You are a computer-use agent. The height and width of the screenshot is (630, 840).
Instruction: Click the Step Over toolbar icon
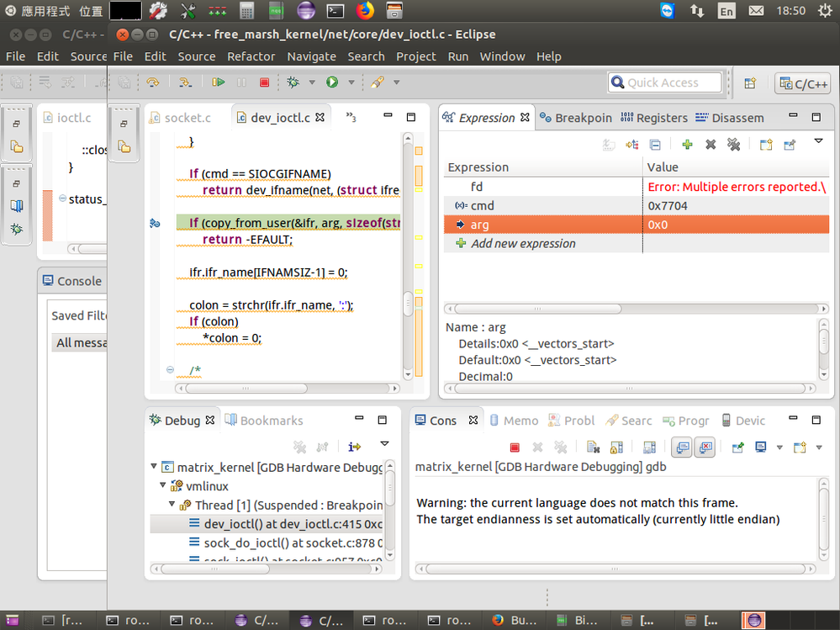tap(153, 82)
